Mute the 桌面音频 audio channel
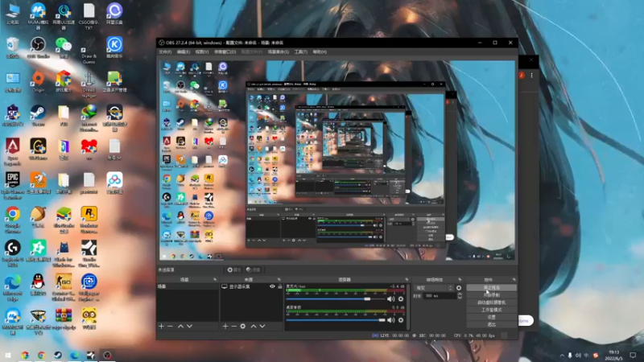 [x=390, y=320]
